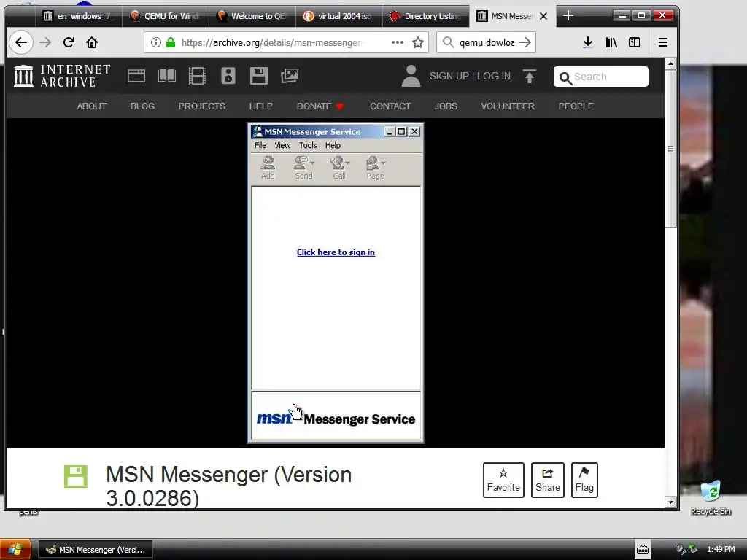Image resolution: width=747 pixels, height=560 pixels.
Task: Click the on-screen keyboard tray icon
Action: [x=643, y=550]
